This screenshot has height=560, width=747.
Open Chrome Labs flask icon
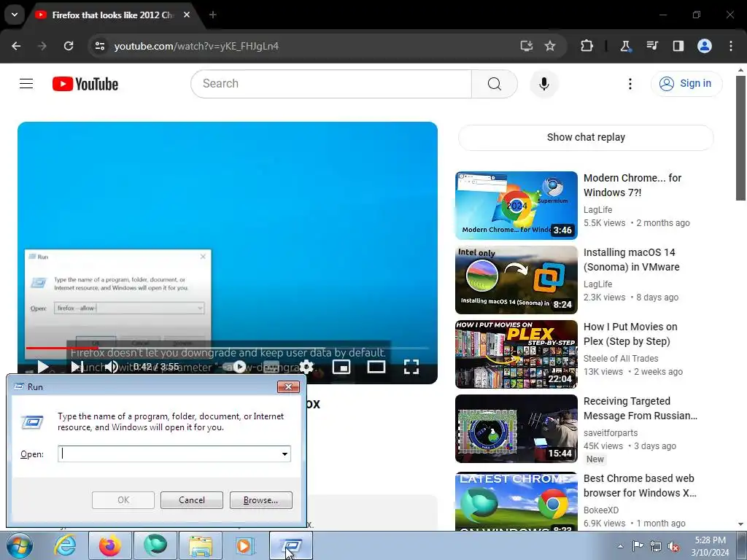click(625, 46)
